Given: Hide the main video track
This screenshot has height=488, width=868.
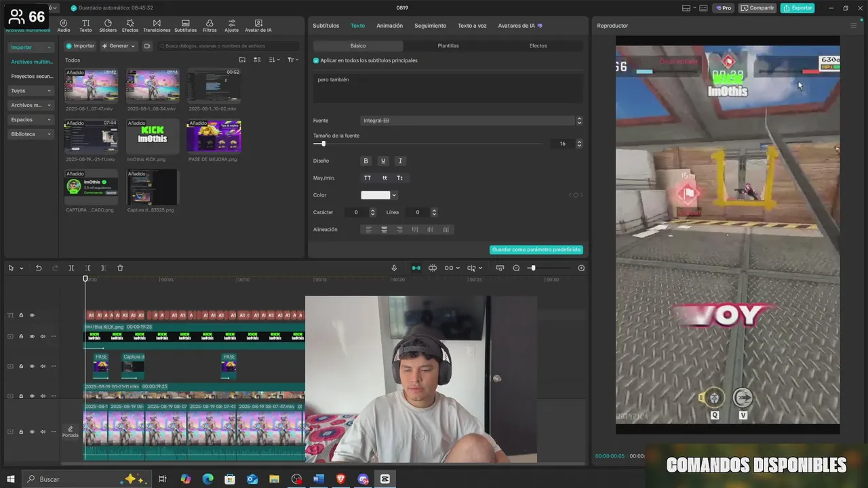Looking at the screenshot, I should 32,432.
